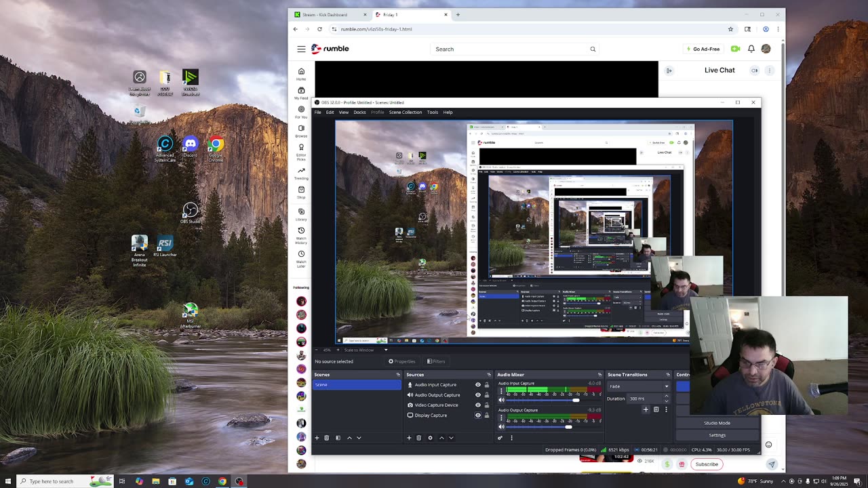This screenshot has width=868, height=488.
Task: Add a scene transition with plus icon
Action: tap(646, 409)
